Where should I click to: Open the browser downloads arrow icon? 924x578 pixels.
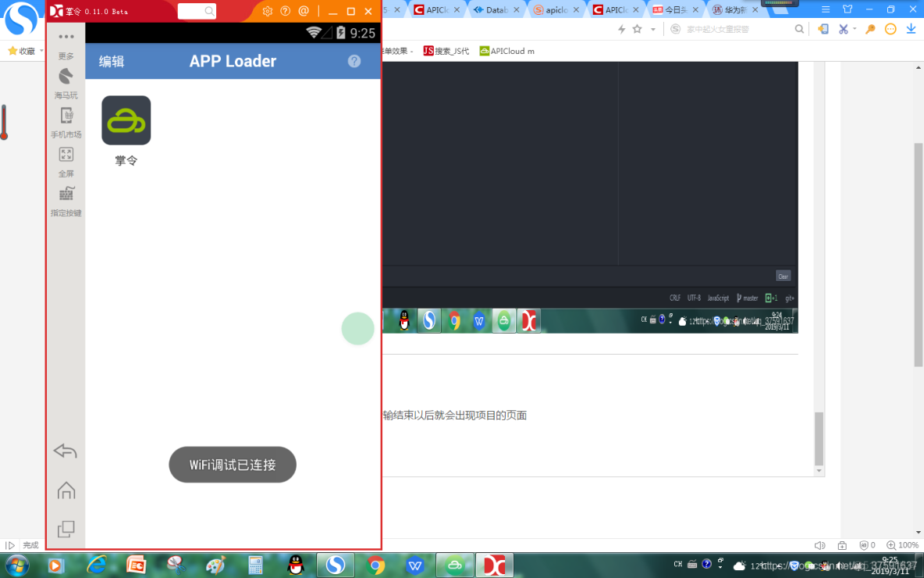click(x=911, y=29)
